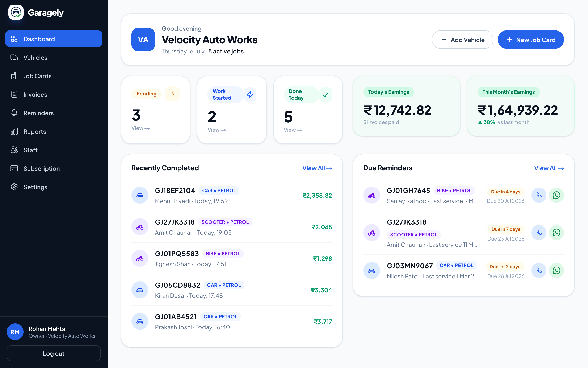588x368 pixels.
Task: Click the RM user avatar
Action: (x=15, y=332)
